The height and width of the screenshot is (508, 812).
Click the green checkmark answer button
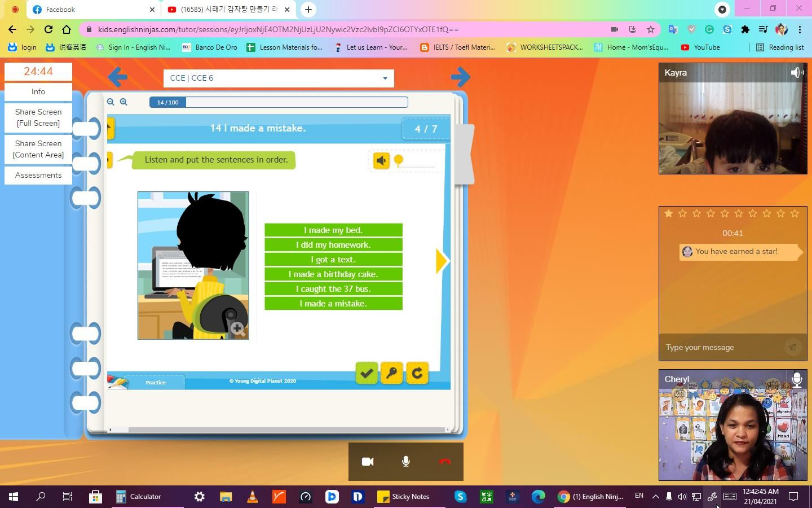(367, 373)
